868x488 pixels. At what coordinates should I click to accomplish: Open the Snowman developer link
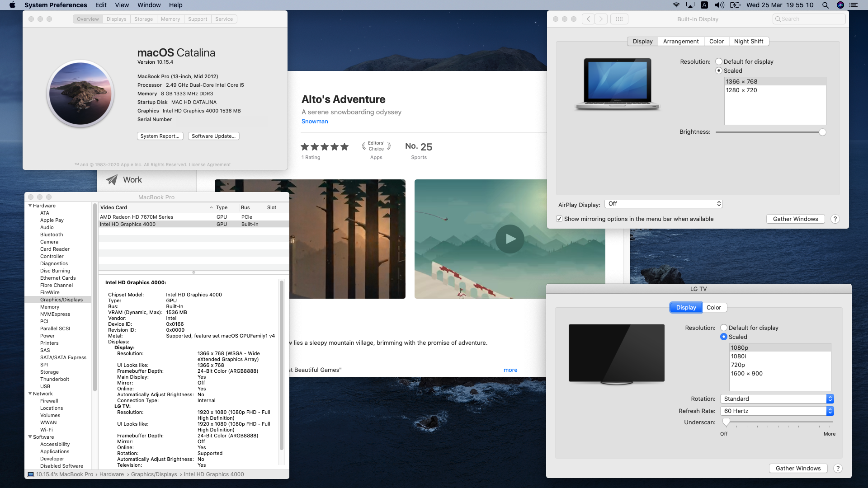click(315, 121)
